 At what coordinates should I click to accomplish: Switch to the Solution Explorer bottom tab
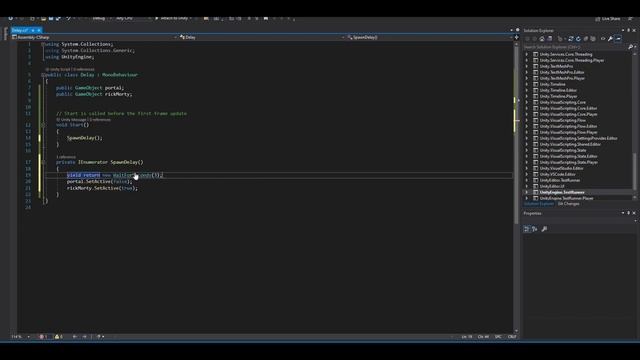pyautogui.click(x=539, y=204)
